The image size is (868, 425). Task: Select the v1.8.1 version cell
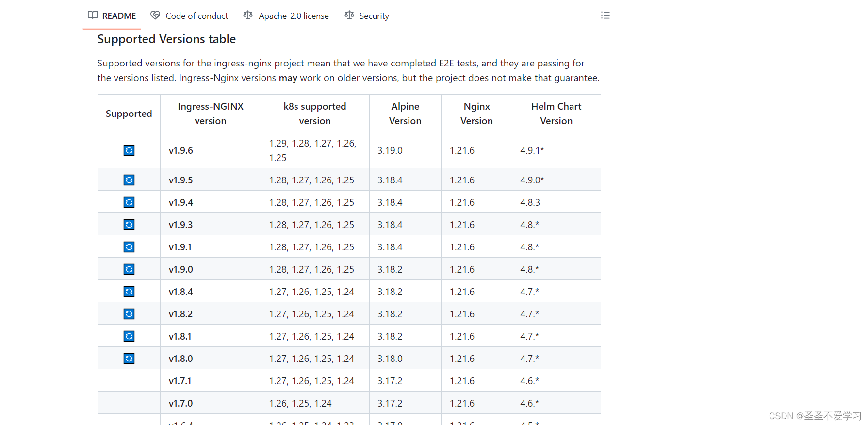pyautogui.click(x=211, y=336)
